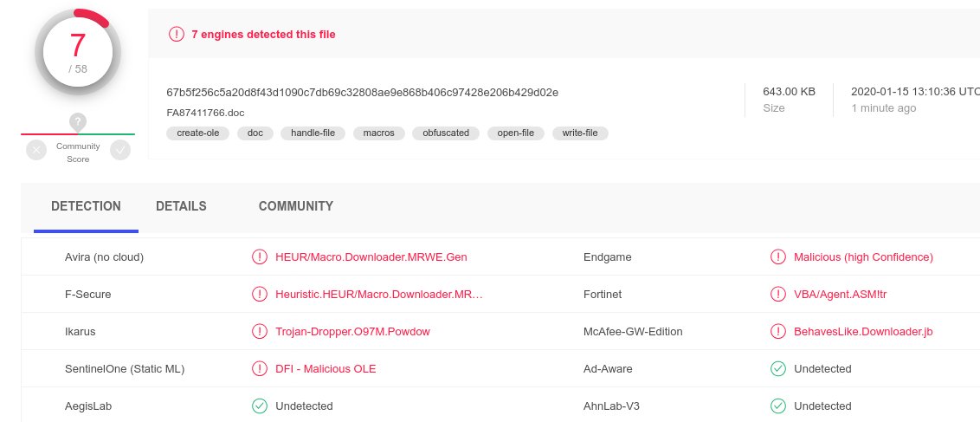Viewport: 980px width, 422px height.
Task: Click the Ad-Aware engine name
Action: 608,369
